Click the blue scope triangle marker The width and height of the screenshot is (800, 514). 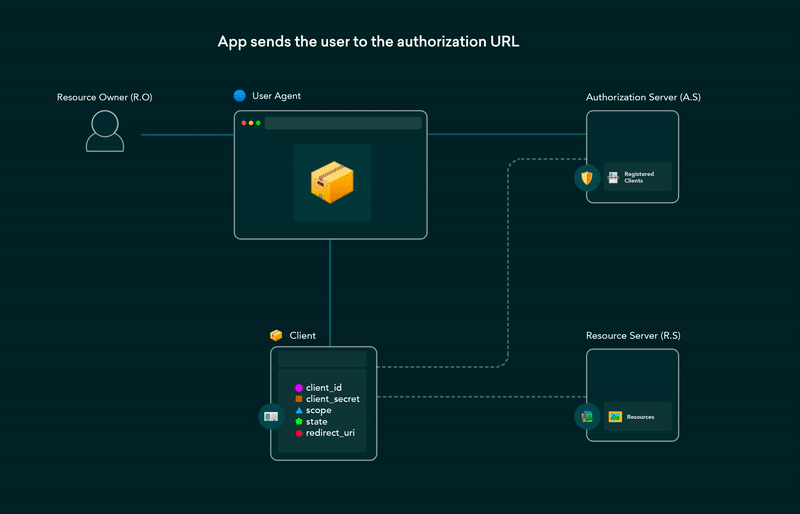[299, 410]
